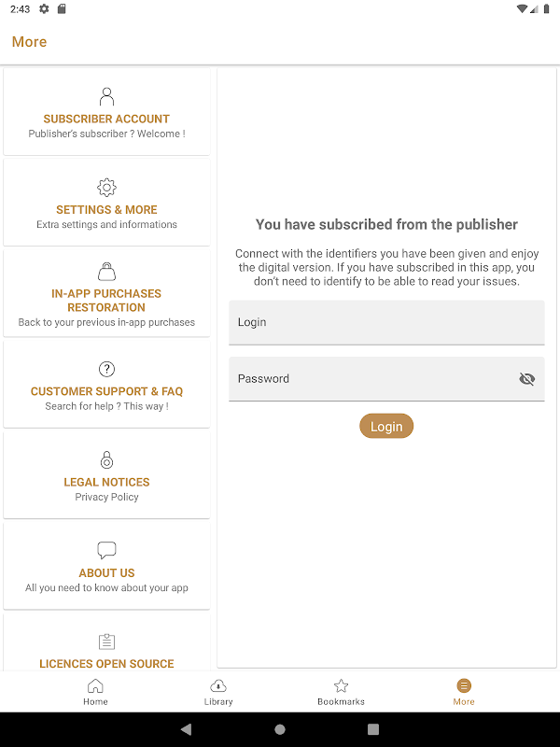Screen dimensions: 560x747
Task: Focus the Password input field
Action: click(369, 379)
